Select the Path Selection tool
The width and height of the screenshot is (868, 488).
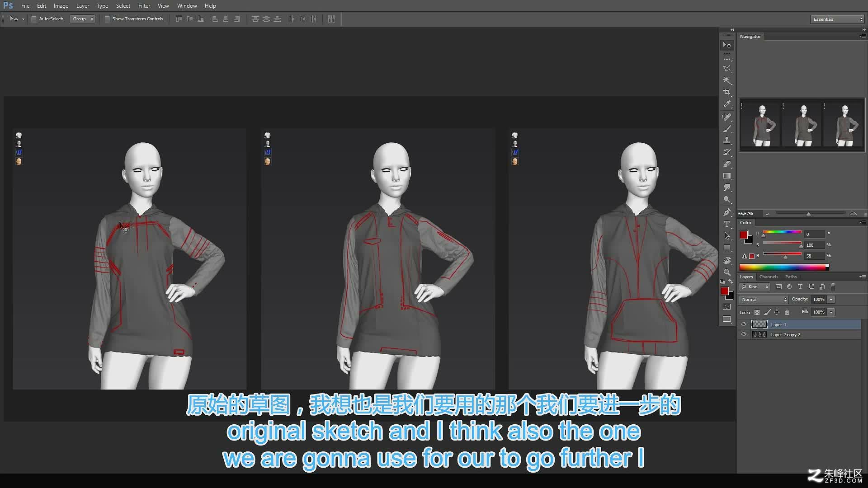[x=727, y=236]
